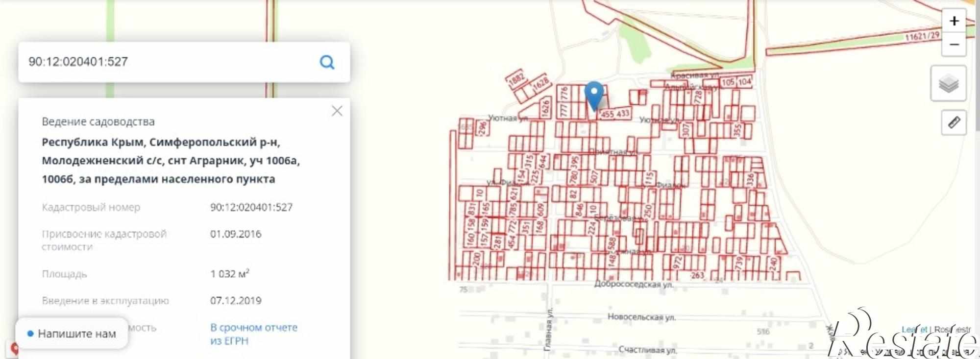Click the parcel labeled 105

728,82
